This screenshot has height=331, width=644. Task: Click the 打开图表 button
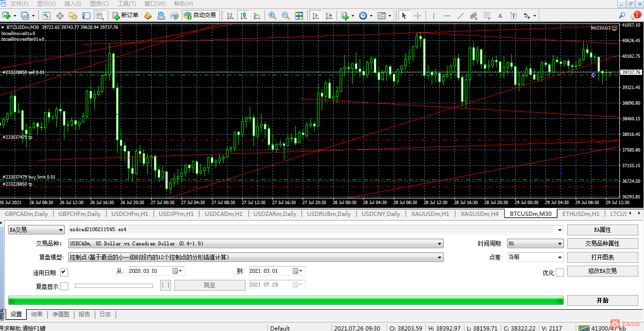tap(602, 257)
